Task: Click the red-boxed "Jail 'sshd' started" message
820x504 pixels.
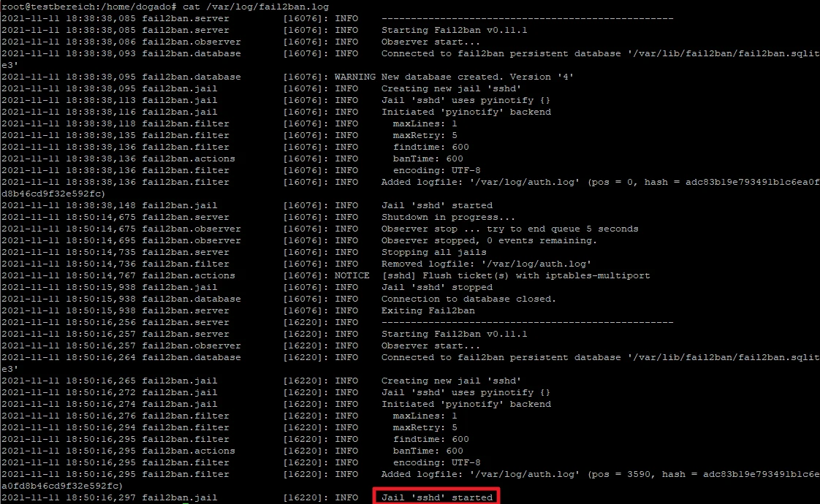Action: (x=436, y=497)
